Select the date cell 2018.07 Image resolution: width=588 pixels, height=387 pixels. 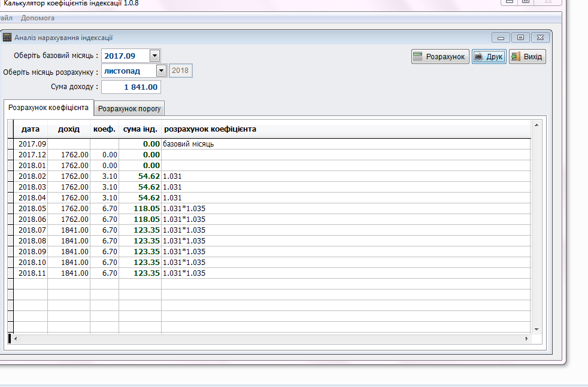[31, 230]
